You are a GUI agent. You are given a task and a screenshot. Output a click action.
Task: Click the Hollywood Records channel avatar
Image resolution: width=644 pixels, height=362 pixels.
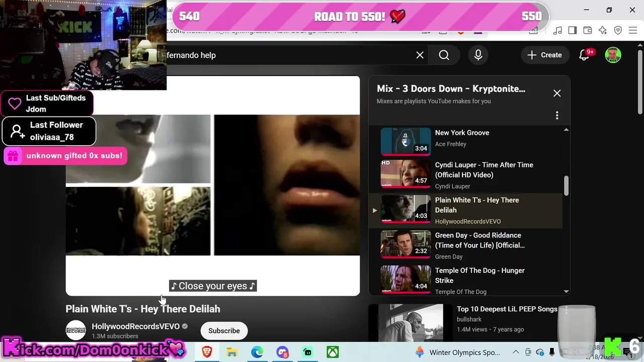pos(76,330)
